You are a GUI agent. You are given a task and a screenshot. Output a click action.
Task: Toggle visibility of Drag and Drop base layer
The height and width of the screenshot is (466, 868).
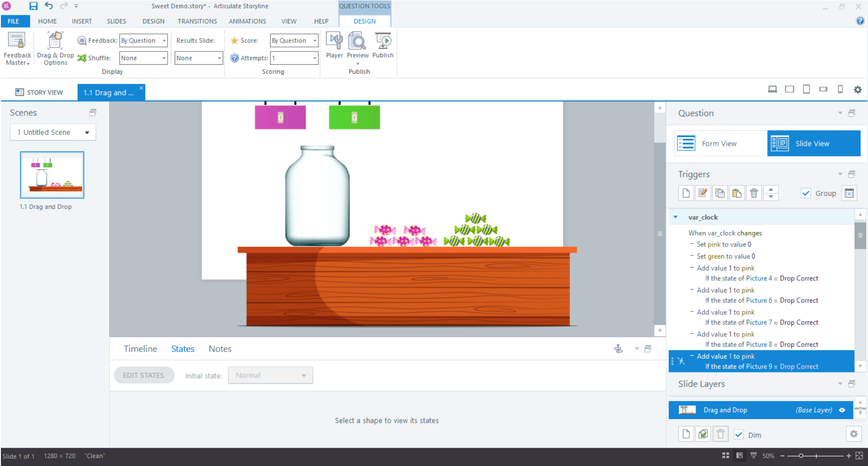click(x=842, y=410)
